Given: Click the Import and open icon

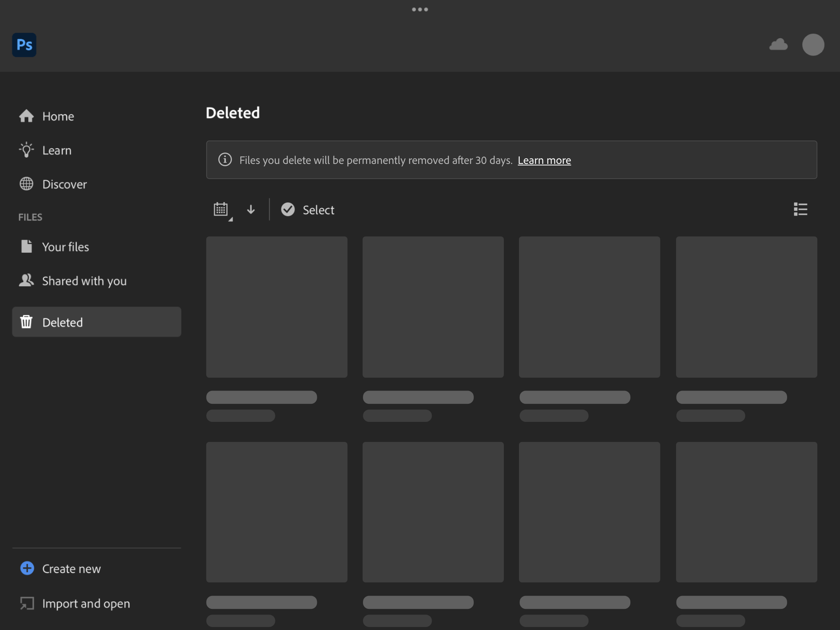Looking at the screenshot, I should coord(27,603).
